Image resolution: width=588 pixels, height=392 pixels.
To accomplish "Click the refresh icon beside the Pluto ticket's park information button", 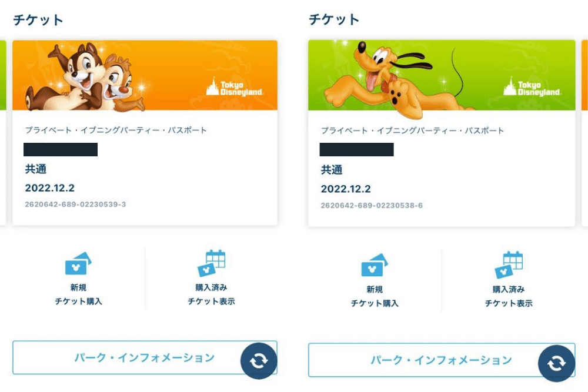I will coord(556,363).
